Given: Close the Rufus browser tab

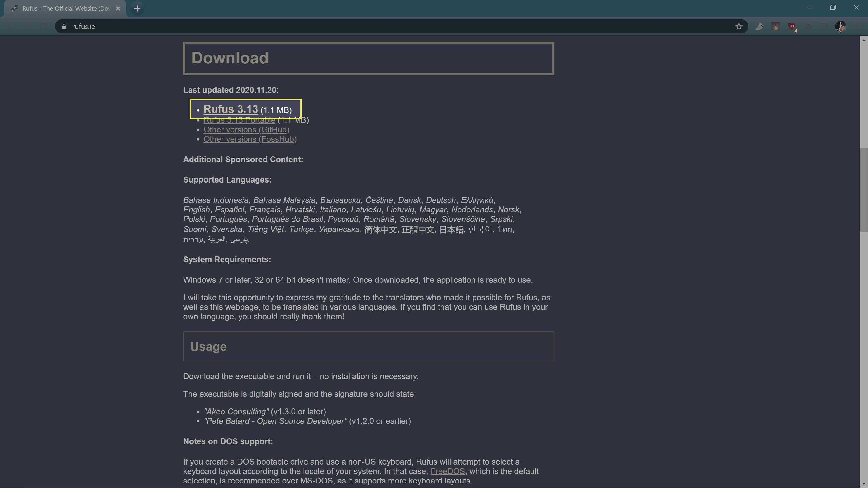Looking at the screenshot, I should click(118, 8).
